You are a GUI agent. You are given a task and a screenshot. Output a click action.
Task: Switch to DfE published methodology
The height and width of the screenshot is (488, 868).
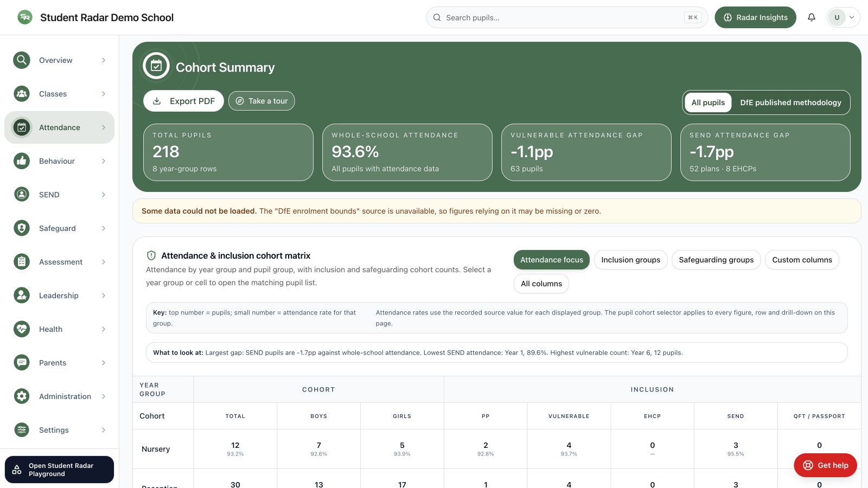click(790, 102)
